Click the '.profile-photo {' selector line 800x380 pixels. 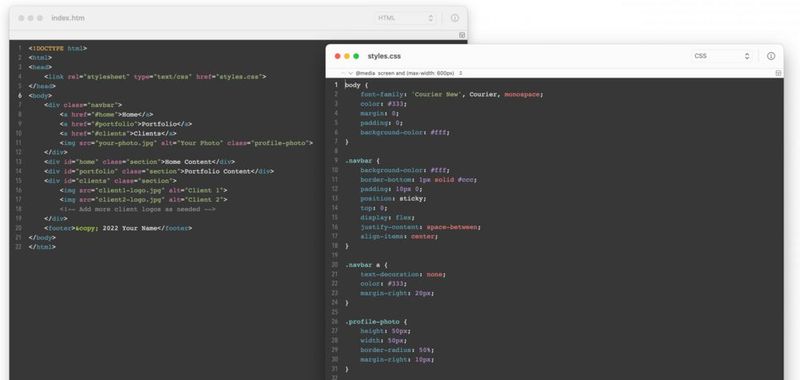[376, 322]
